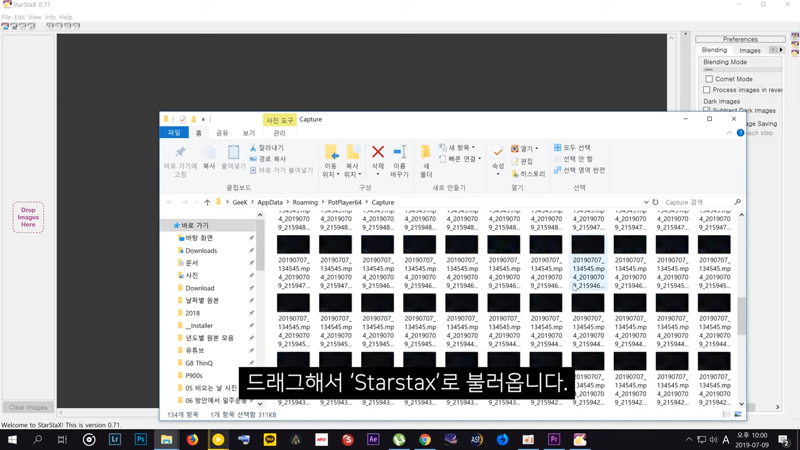This screenshot has width=800, height=450.
Task: Open Firefox from the taskbar
Action: [x=192, y=439]
